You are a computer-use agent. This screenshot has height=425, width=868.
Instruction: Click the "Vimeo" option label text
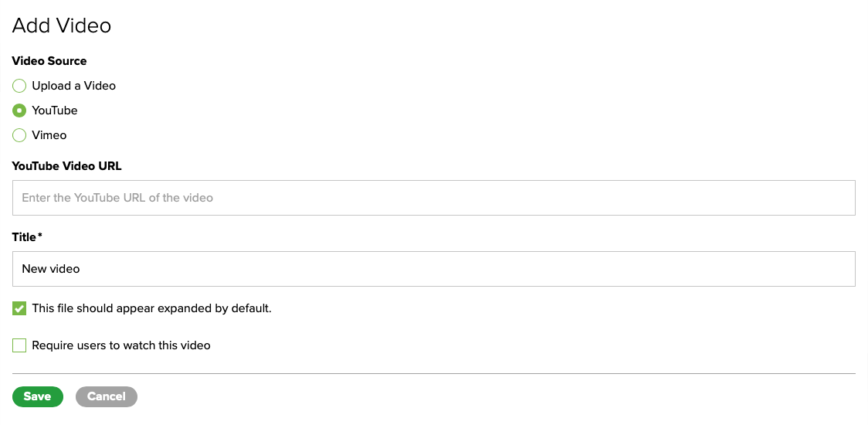pyautogui.click(x=49, y=135)
